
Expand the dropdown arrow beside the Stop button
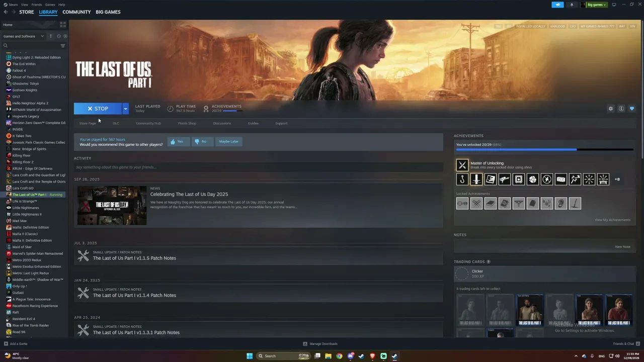(125, 109)
